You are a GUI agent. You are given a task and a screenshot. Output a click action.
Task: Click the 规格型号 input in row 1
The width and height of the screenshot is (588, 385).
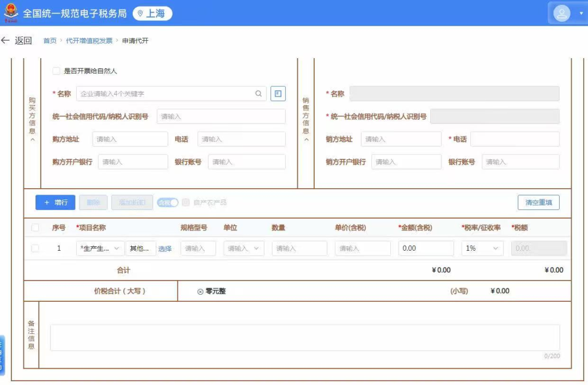(x=198, y=249)
